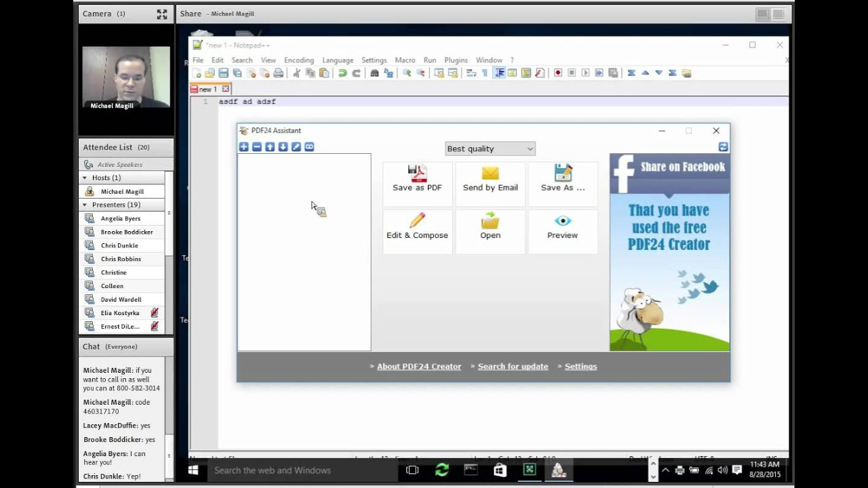This screenshot has width=868, height=488.
Task: Open Notepad++ Search menu
Action: click(242, 60)
